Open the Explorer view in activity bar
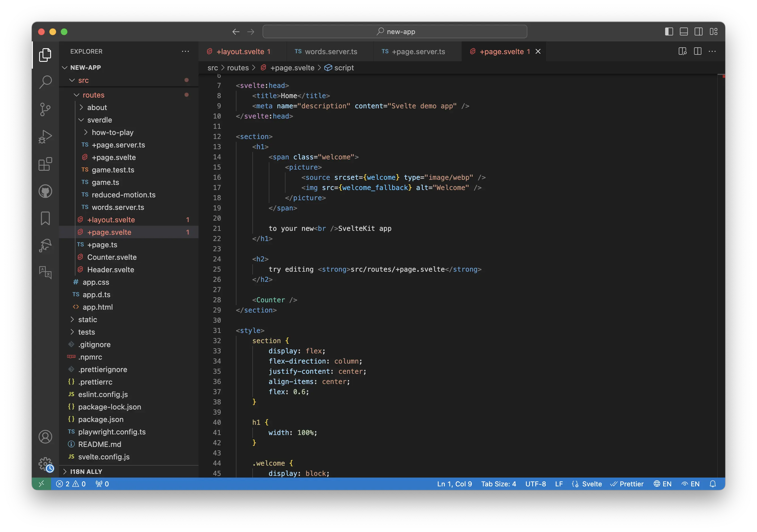Viewport: 757px width, 532px height. coord(45,55)
